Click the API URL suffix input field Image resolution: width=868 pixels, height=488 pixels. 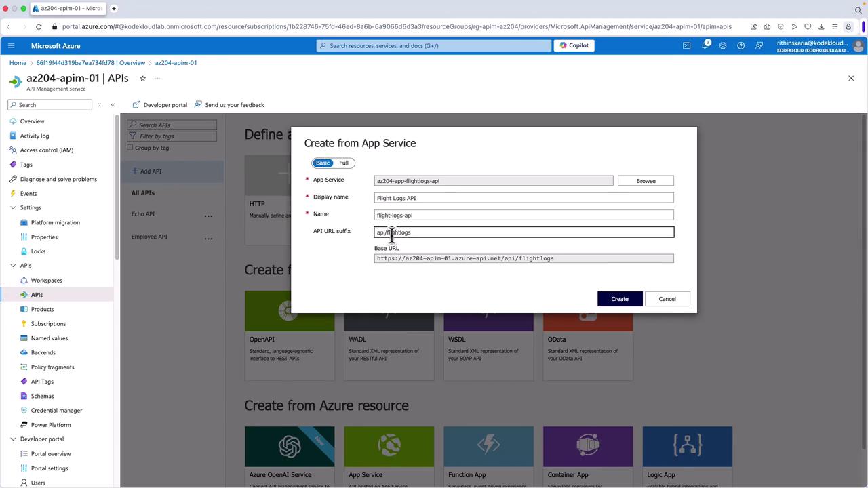pos(524,232)
